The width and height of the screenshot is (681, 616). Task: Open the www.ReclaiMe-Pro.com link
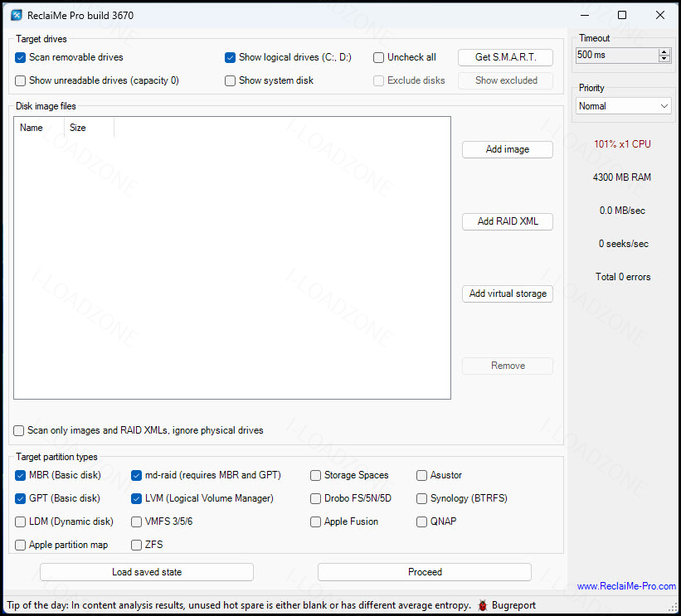click(626, 586)
